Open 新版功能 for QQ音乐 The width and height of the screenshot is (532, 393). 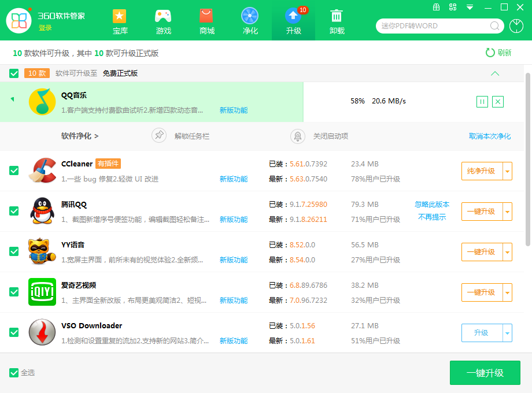pos(234,110)
